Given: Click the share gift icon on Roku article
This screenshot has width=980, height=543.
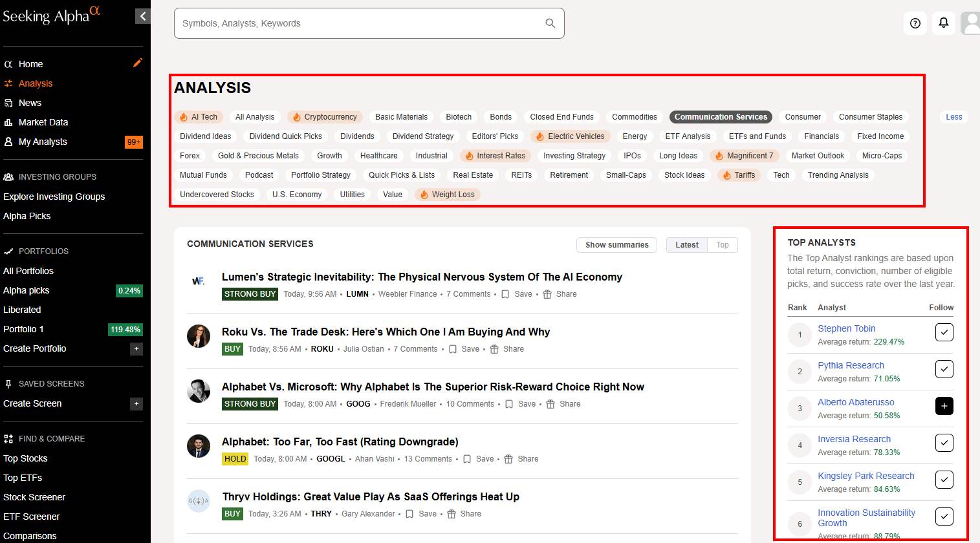Looking at the screenshot, I should [x=494, y=349].
